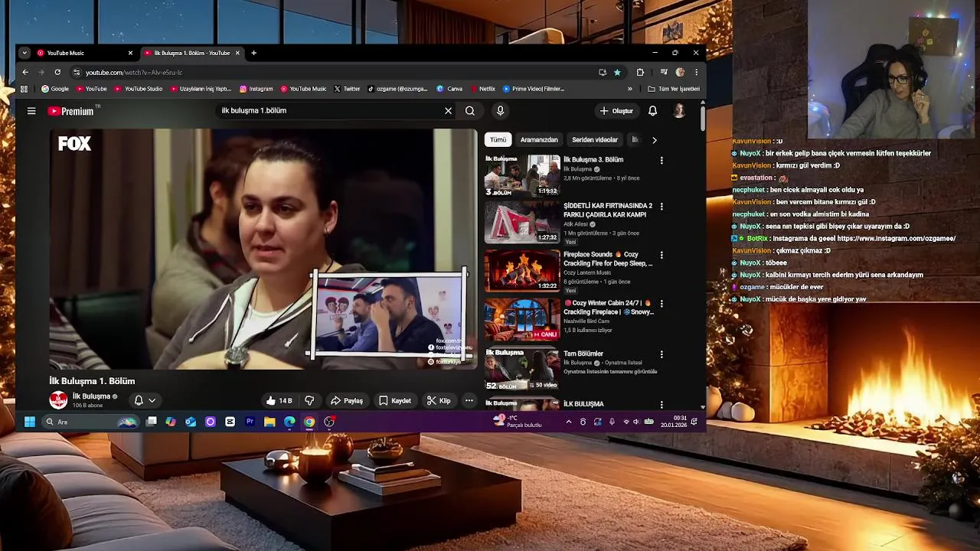This screenshot has height=551, width=980.
Task: Open the Netflix bookmark
Action: (483, 89)
